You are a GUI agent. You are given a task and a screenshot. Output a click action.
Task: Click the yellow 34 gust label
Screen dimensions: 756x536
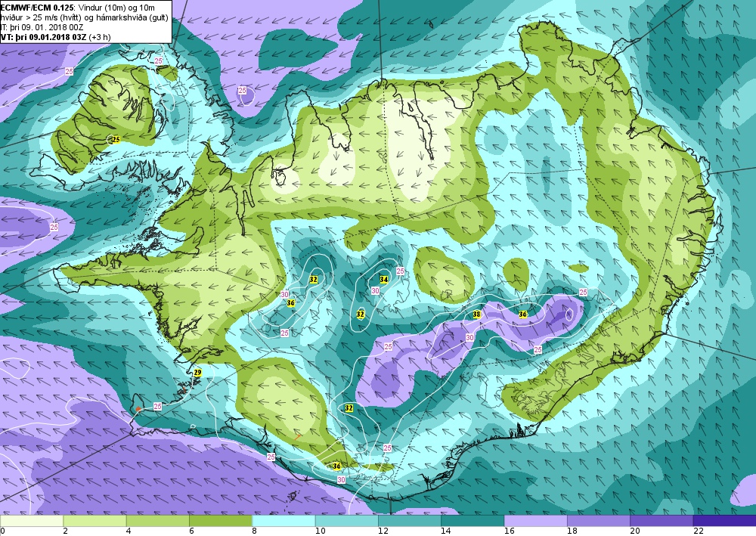(x=384, y=279)
